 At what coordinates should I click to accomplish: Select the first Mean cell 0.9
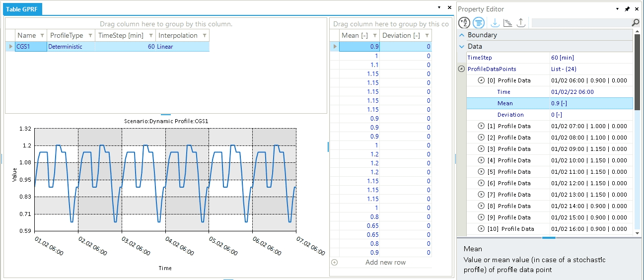click(359, 47)
